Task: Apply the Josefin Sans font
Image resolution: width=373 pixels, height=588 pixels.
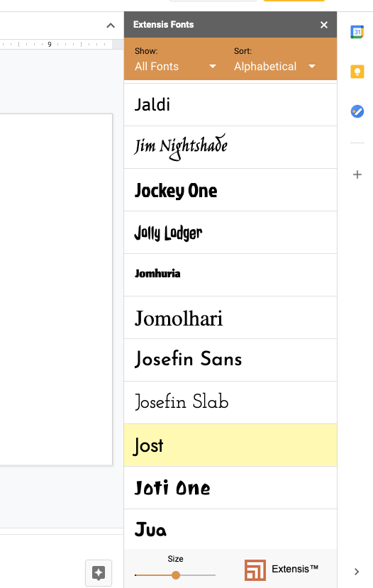Action: [230, 360]
